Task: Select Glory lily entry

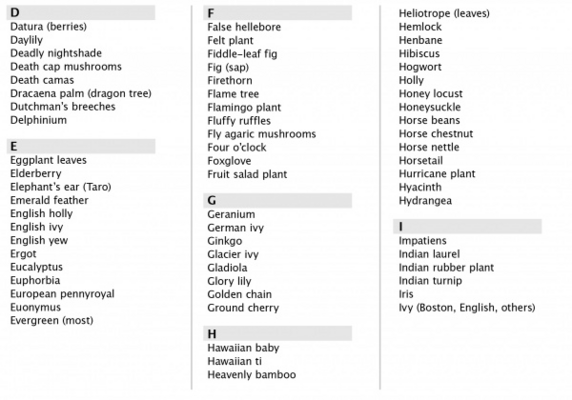Action: (x=229, y=281)
